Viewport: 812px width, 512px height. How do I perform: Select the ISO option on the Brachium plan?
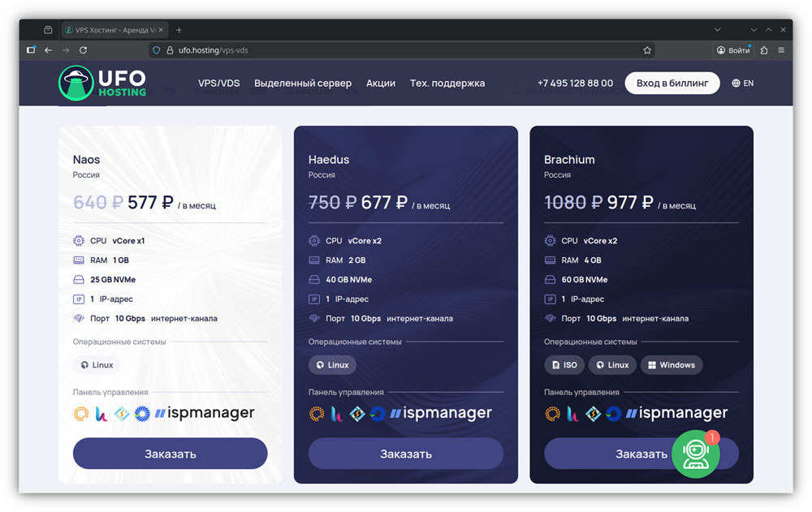(564, 364)
